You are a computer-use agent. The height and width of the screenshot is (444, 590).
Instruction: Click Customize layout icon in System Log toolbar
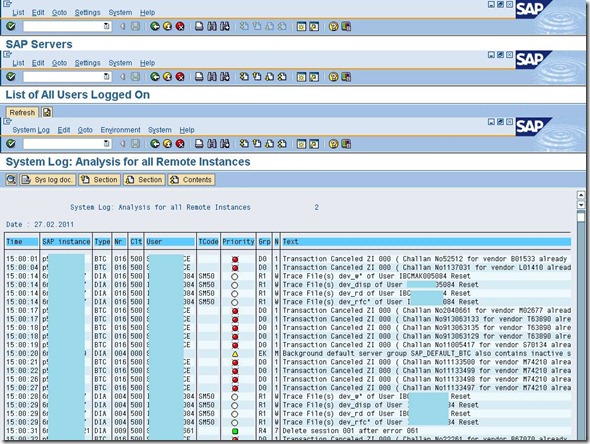click(346, 144)
